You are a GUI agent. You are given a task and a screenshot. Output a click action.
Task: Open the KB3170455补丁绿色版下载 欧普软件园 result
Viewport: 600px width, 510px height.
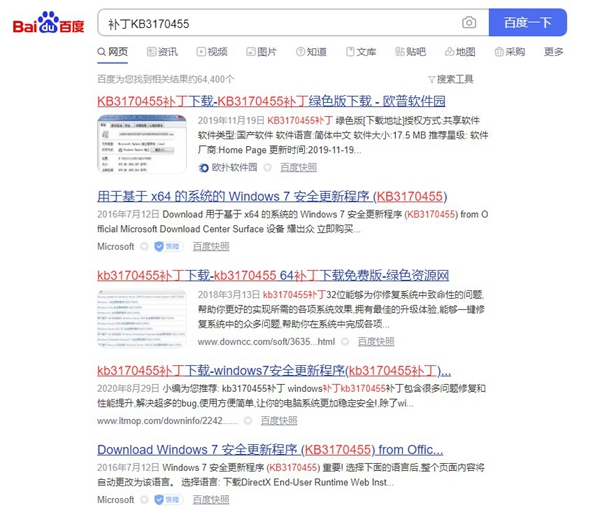pos(271,101)
